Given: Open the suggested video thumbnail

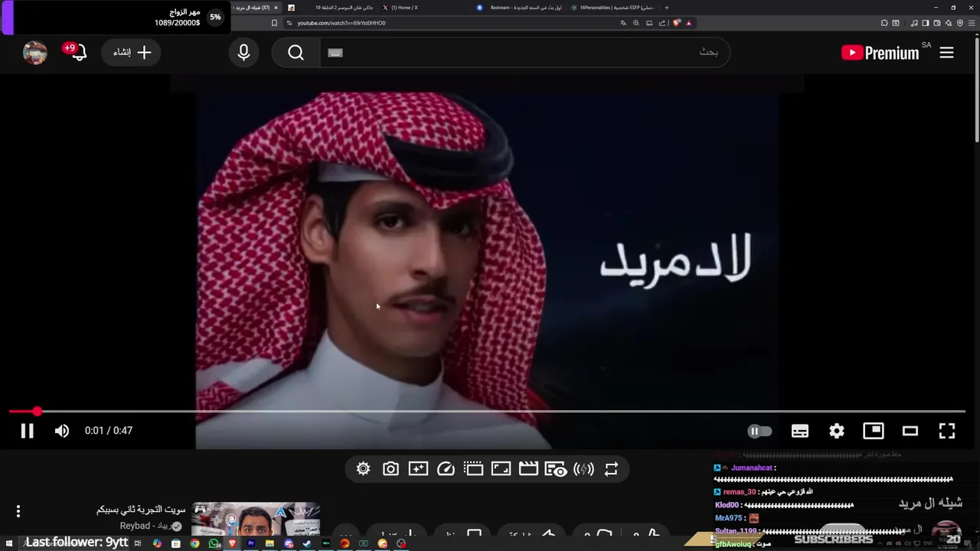Looking at the screenshot, I should (x=256, y=520).
